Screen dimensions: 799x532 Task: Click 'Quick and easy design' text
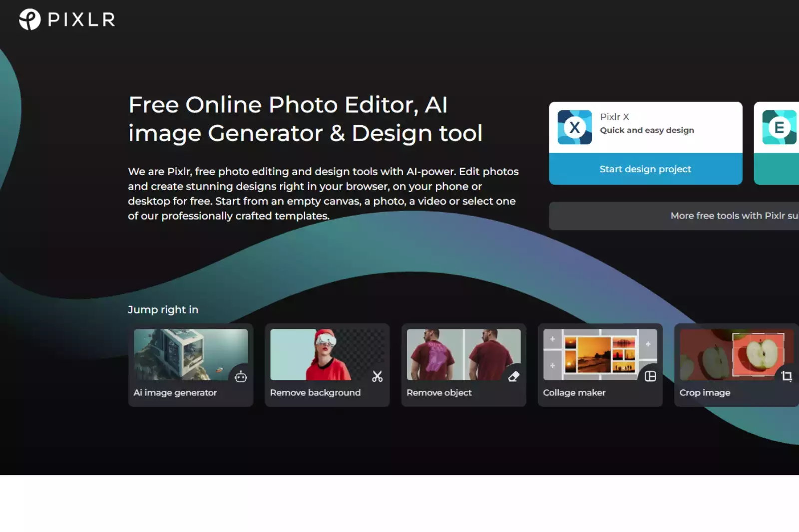(647, 130)
